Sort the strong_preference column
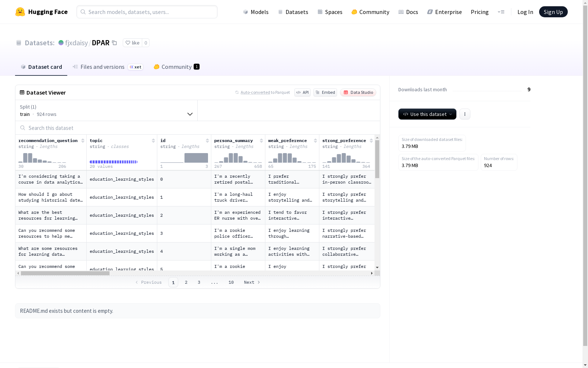The image size is (588, 368). tap(371, 141)
